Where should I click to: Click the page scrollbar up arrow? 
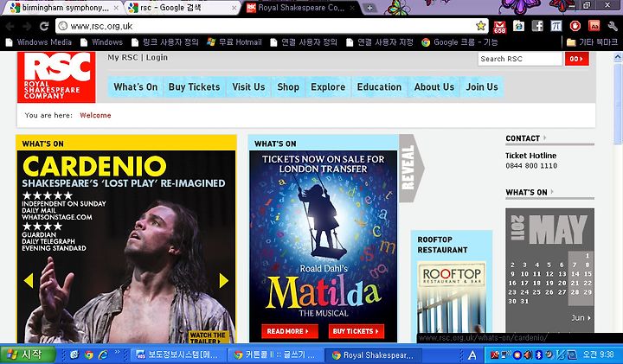pyautogui.click(x=618, y=57)
